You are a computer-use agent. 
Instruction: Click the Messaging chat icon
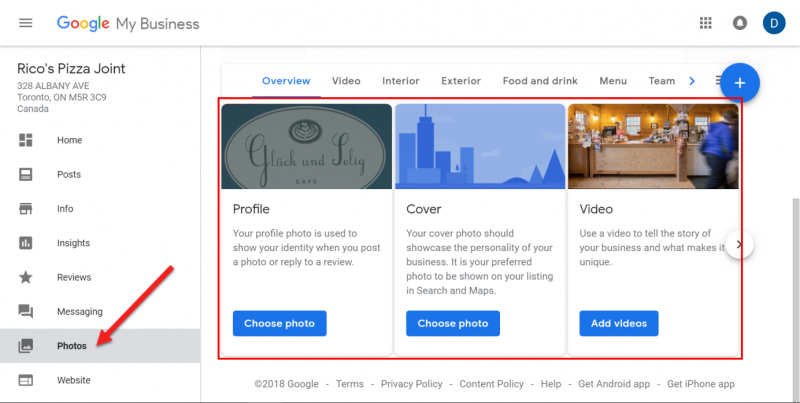pyautogui.click(x=26, y=311)
